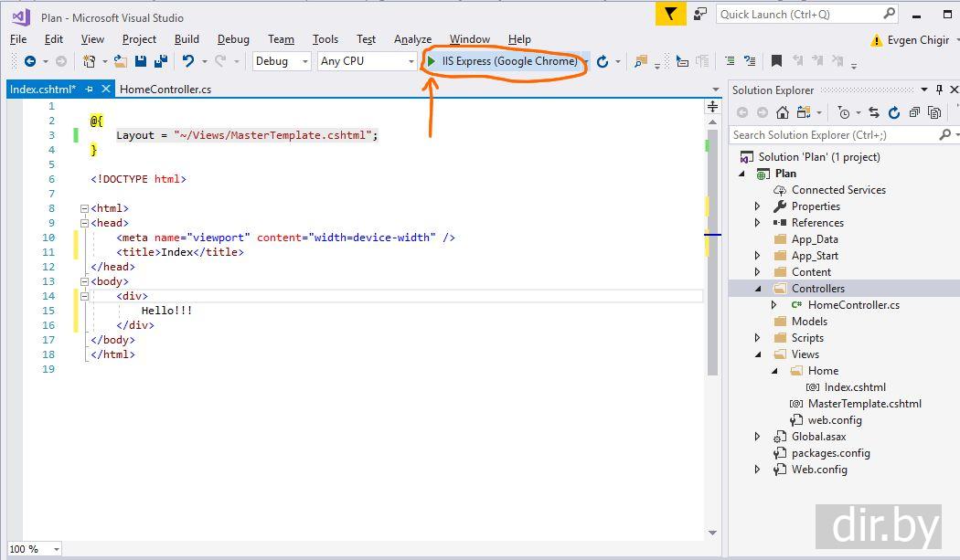Open the Build menu
This screenshot has width=960, height=560.
[187, 39]
